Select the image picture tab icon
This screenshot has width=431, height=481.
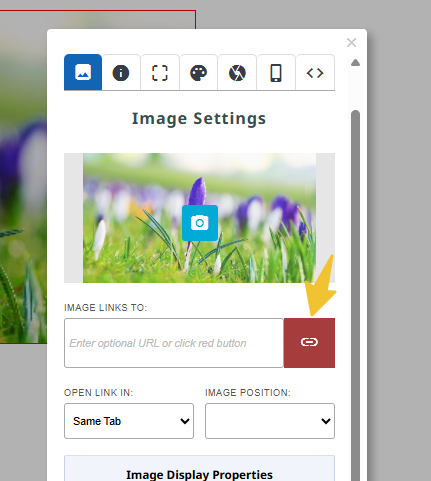click(x=83, y=72)
